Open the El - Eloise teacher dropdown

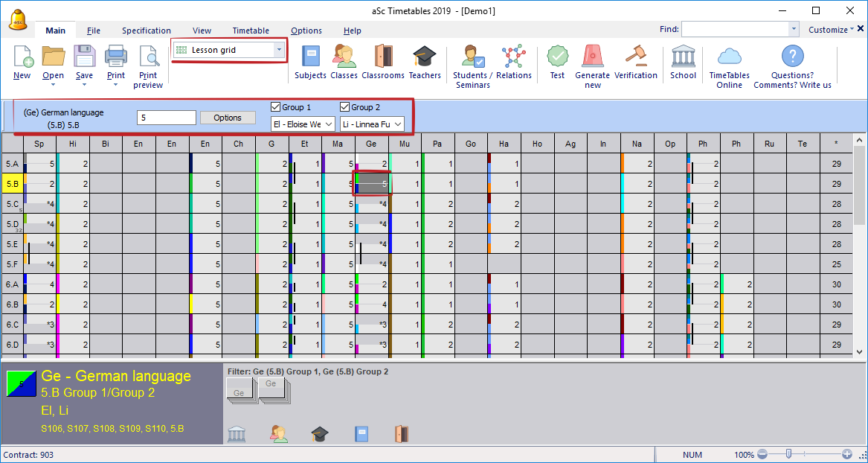303,124
